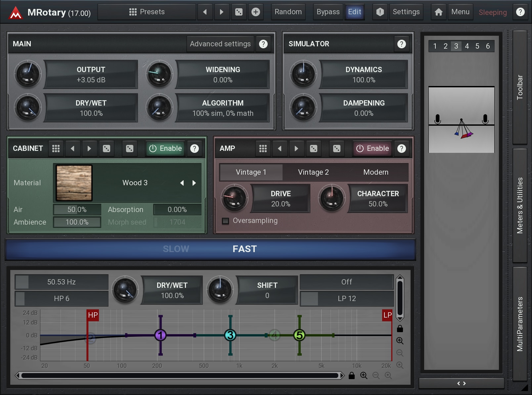This screenshot has width=532, height=395.
Task: Toggle the Oversampling checkbox
Action: pos(226,221)
